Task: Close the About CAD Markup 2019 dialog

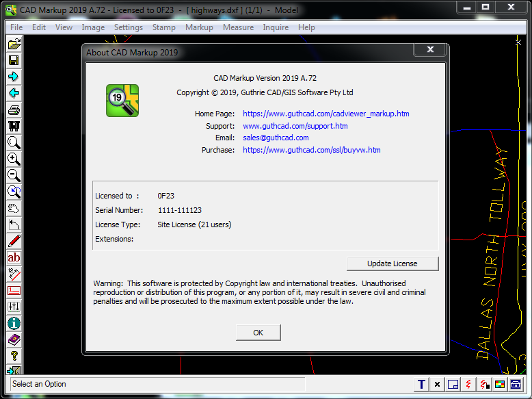Action: pyautogui.click(x=430, y=49)
